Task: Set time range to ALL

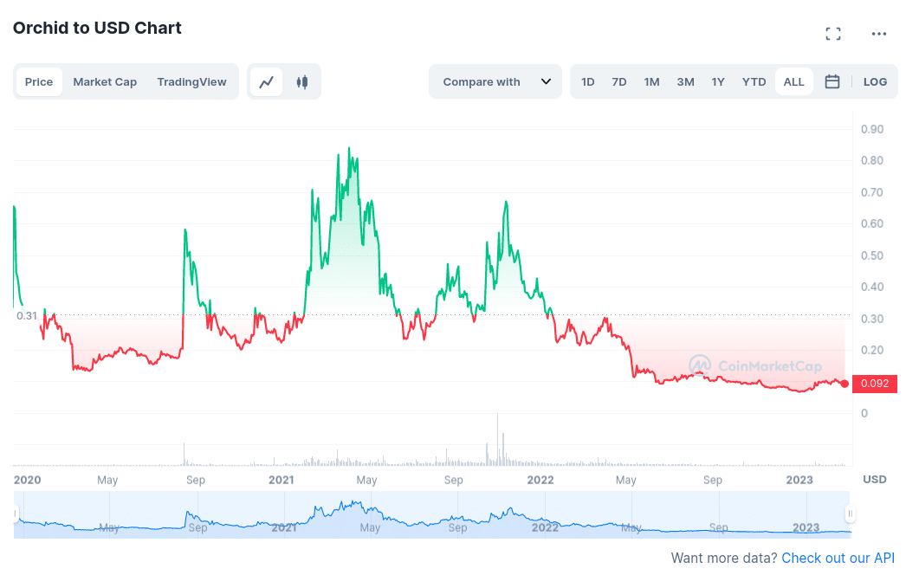Action: (x=793, y=82)
